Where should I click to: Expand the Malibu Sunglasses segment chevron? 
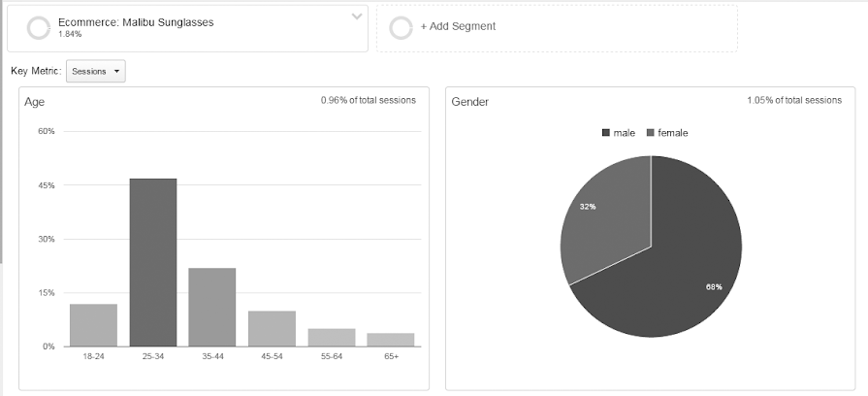(357, 16)
